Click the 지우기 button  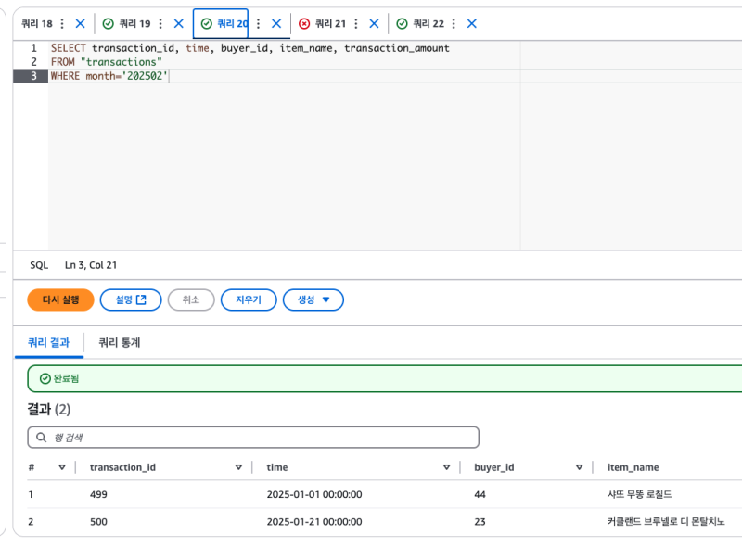[x=249, y=299]
